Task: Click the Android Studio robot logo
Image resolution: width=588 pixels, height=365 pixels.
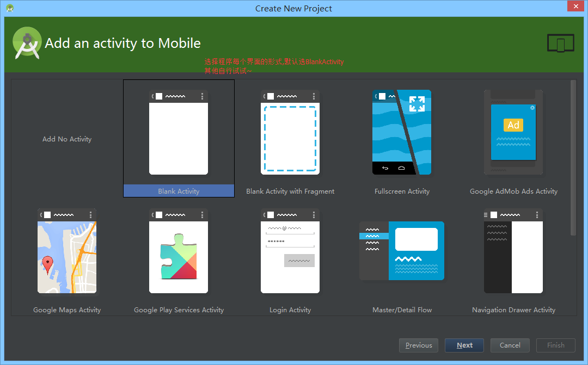Action: tap(27, 43)
